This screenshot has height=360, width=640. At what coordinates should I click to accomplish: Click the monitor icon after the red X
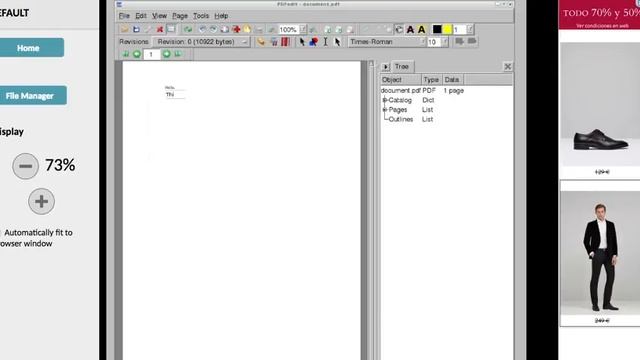[171, 29]
